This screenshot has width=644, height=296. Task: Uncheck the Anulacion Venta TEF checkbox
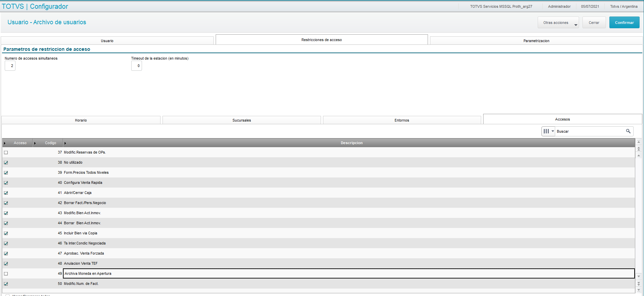[6, 264]
